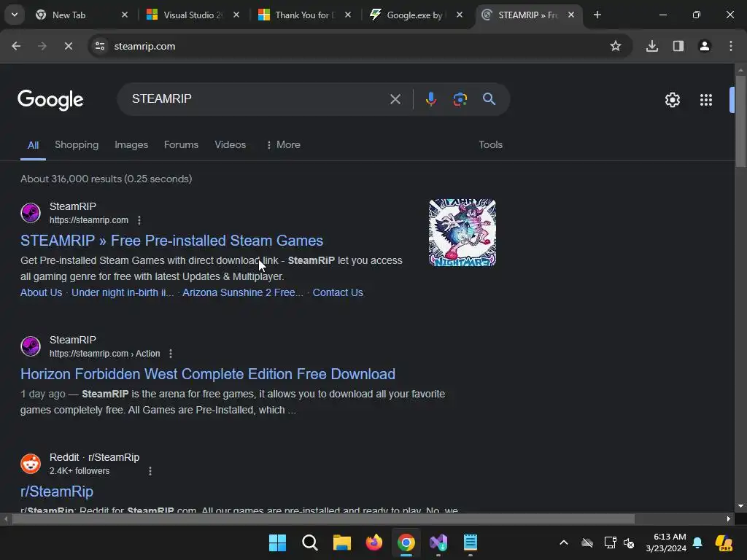Open the Windows Start menu
The image size is (747, 560).
tap(277, 542)
